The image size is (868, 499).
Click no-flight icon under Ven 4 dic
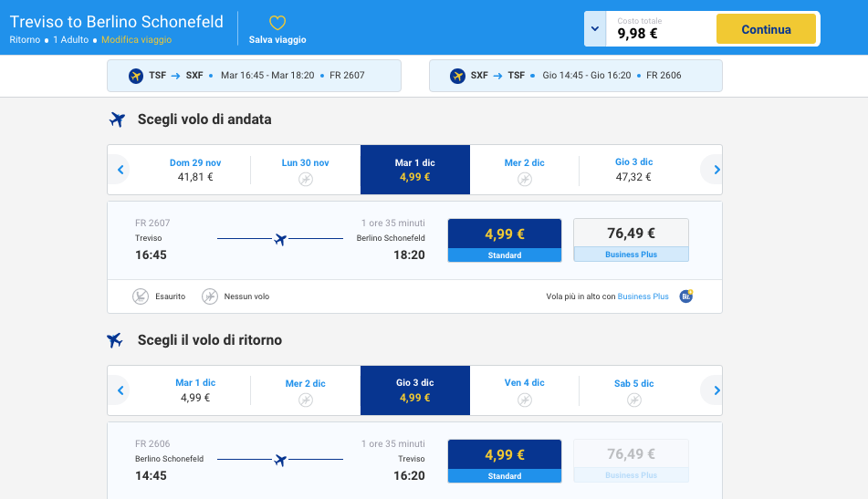tap(524, 400)
